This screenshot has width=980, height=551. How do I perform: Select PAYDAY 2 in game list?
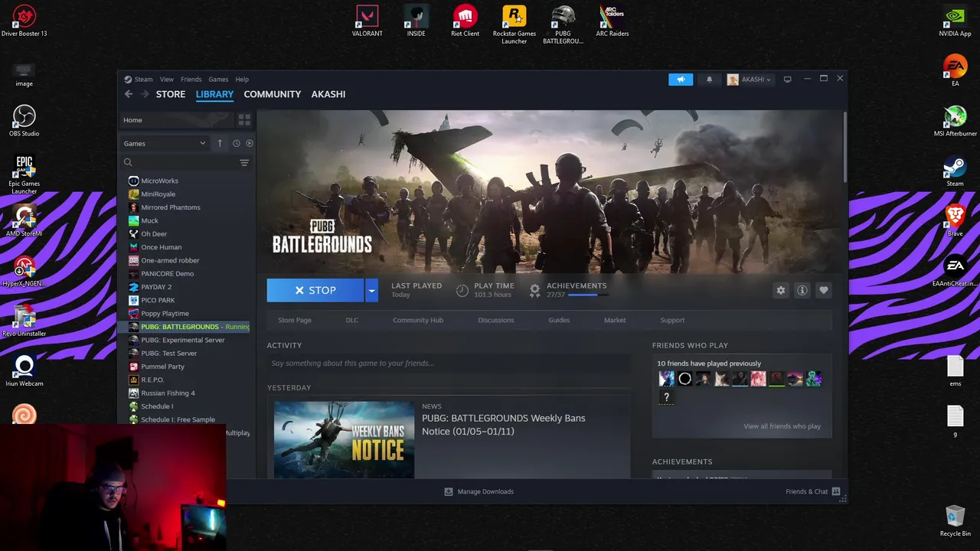tap(156, 287)
